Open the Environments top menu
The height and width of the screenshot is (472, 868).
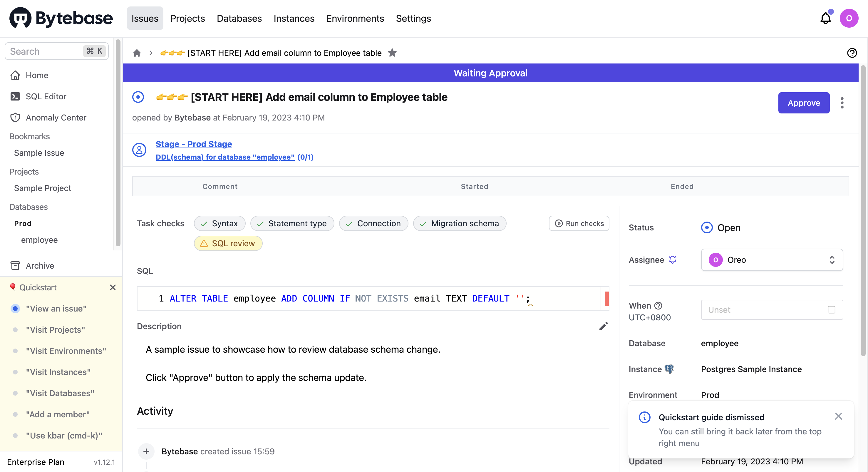click(355, 18)
